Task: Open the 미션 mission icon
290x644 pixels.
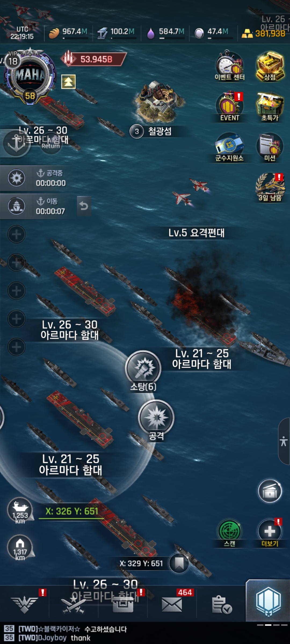Action: [x=270, y=147]
